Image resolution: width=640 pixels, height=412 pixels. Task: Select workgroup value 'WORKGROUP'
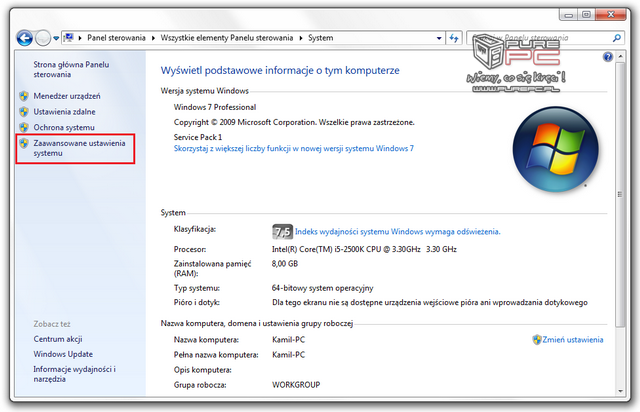point(296,385)
